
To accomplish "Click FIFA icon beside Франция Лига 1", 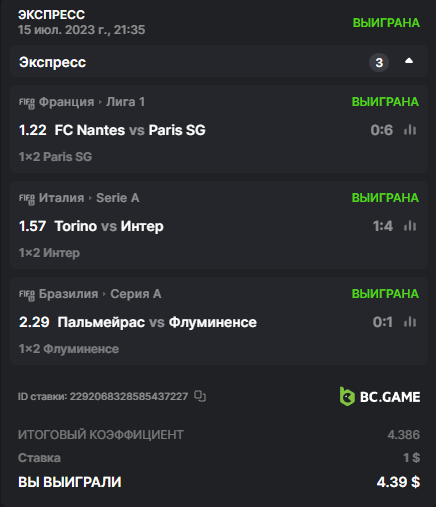I will point(27,103).
